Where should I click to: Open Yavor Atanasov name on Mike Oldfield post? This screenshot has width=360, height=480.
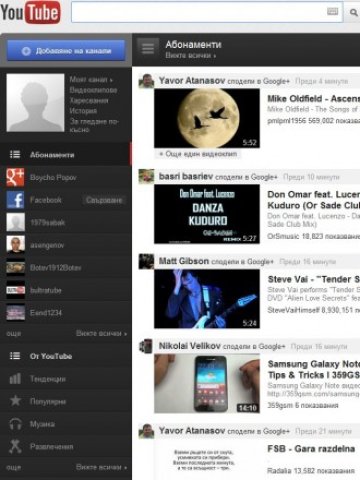tap(192, 81)
